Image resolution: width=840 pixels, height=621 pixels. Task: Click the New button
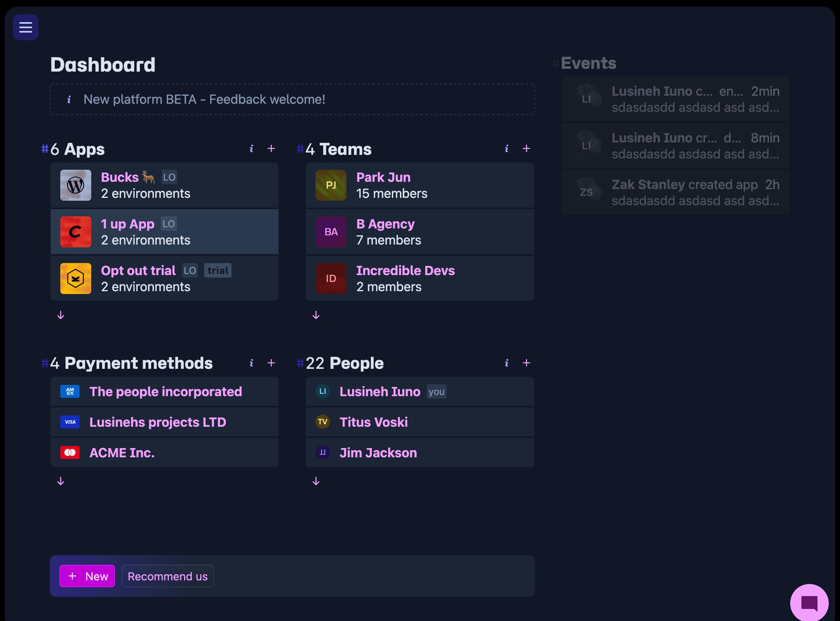(x=87, y=576)
